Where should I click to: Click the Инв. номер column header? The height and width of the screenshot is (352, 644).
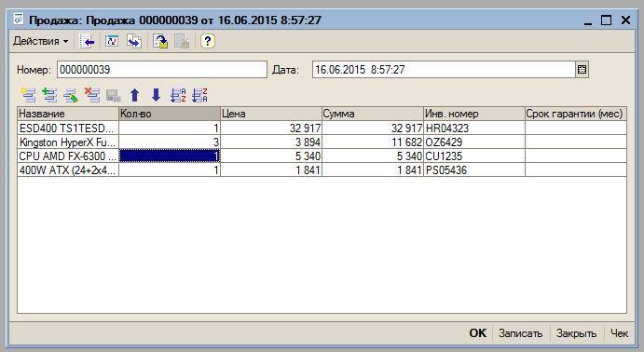point(474,114)
